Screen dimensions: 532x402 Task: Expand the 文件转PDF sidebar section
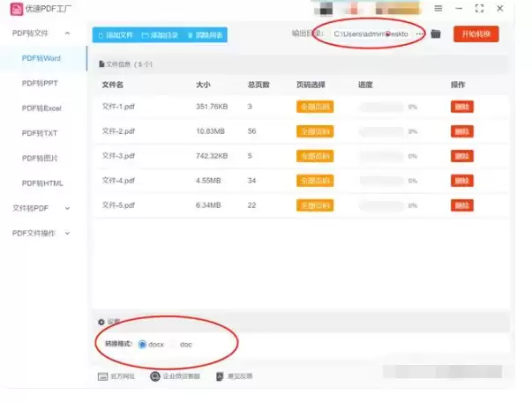click(68, 208)
